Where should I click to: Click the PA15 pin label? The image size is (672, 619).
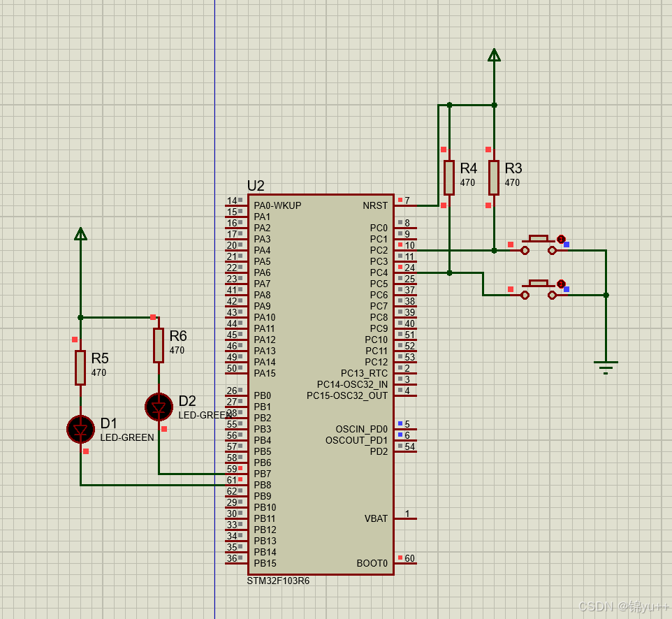click(x=265, y=373)
